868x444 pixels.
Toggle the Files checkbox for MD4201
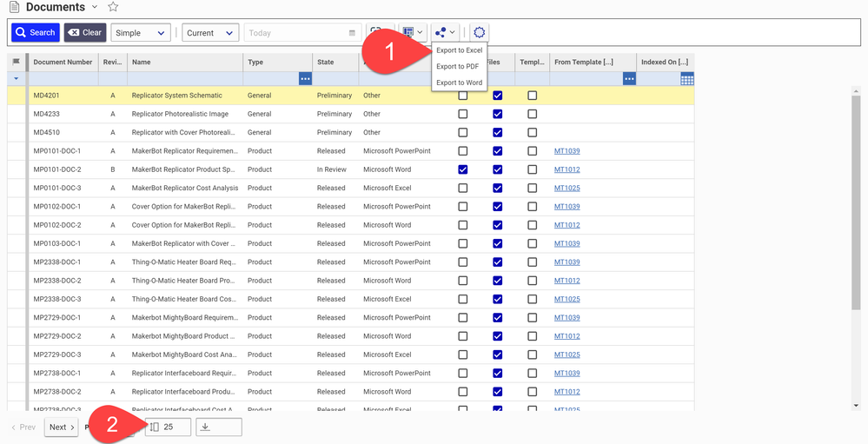pyautogui.click(x=497, y=96)
